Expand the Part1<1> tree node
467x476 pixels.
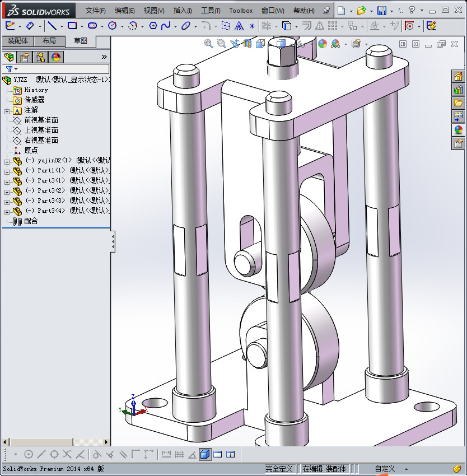coord(7,171)
